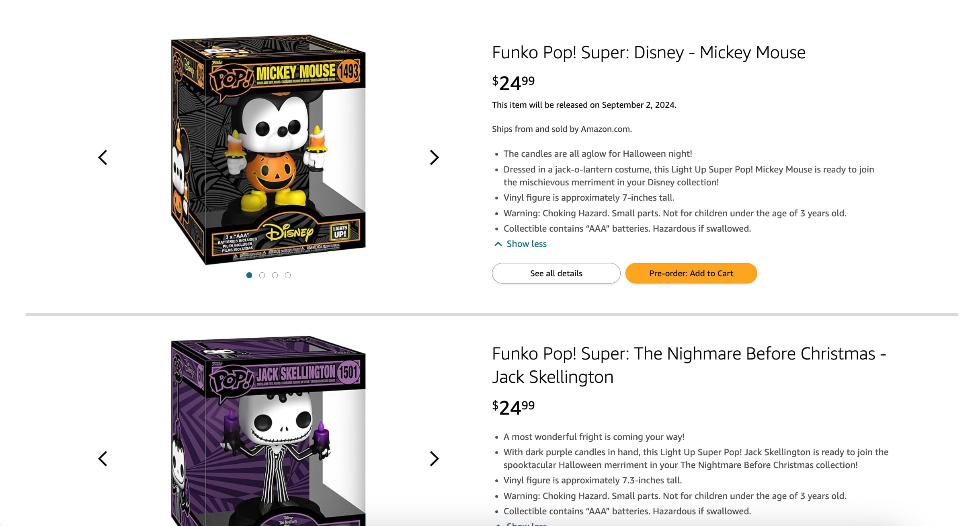Open the Mickey Mouse Funko box image

pos(269,150)
